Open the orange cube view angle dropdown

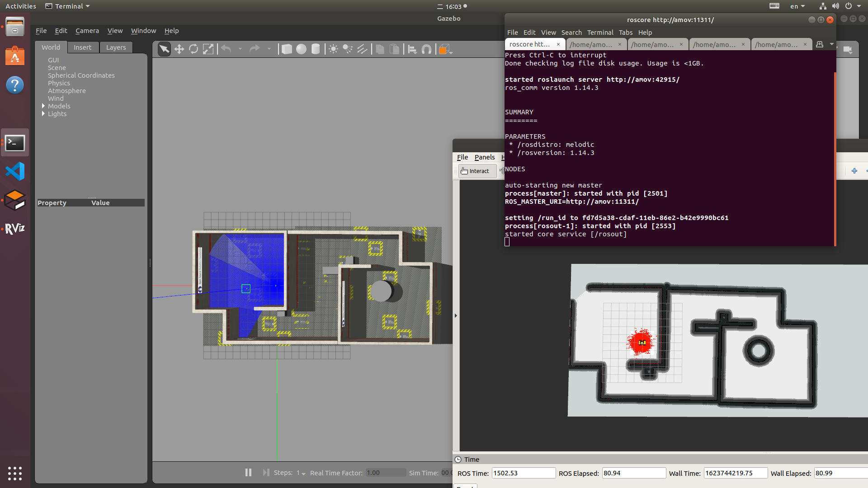pyautogui.click(x=445, y=49)
